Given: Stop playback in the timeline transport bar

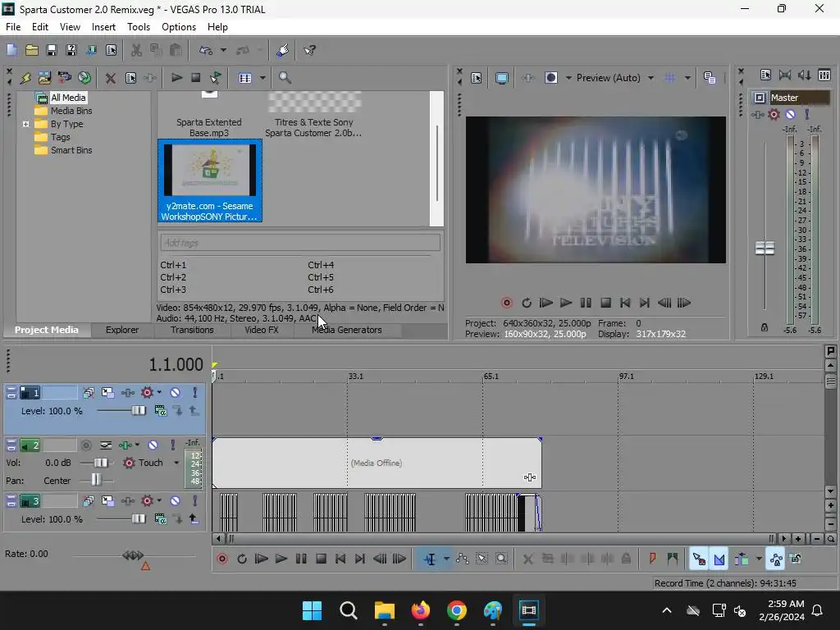Looking at the screenshot, I should pos(321,559).
